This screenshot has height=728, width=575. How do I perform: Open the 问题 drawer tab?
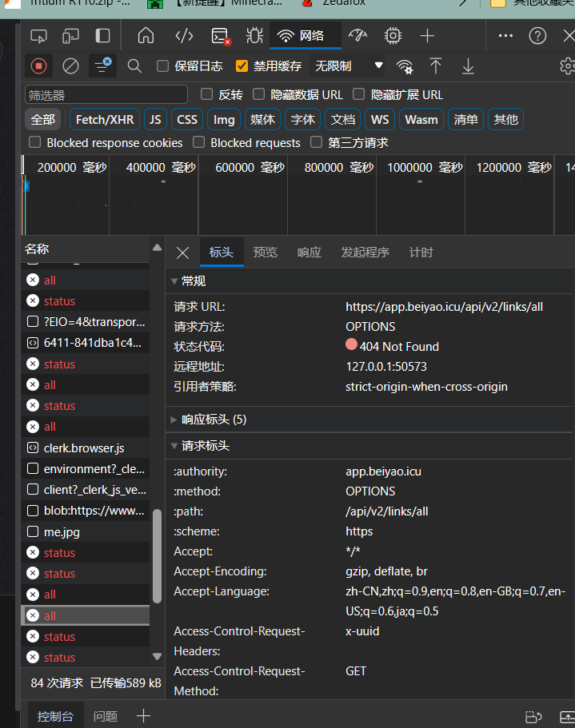point(105,716)
